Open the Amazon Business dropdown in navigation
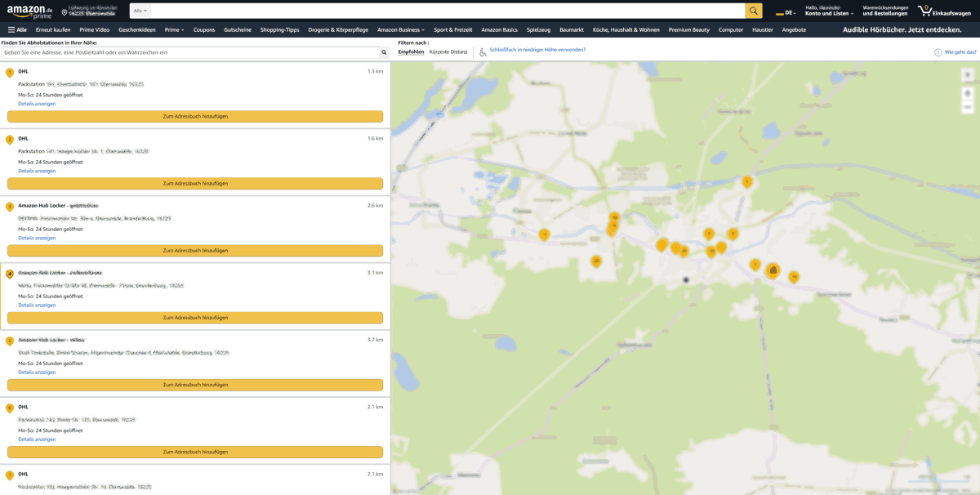 400,30
